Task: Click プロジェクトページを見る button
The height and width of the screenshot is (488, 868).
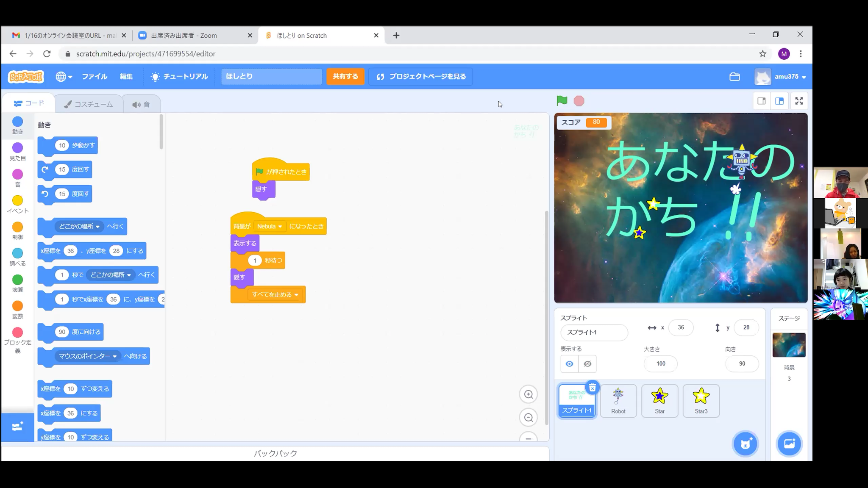Action: click(x=421, y=77)
